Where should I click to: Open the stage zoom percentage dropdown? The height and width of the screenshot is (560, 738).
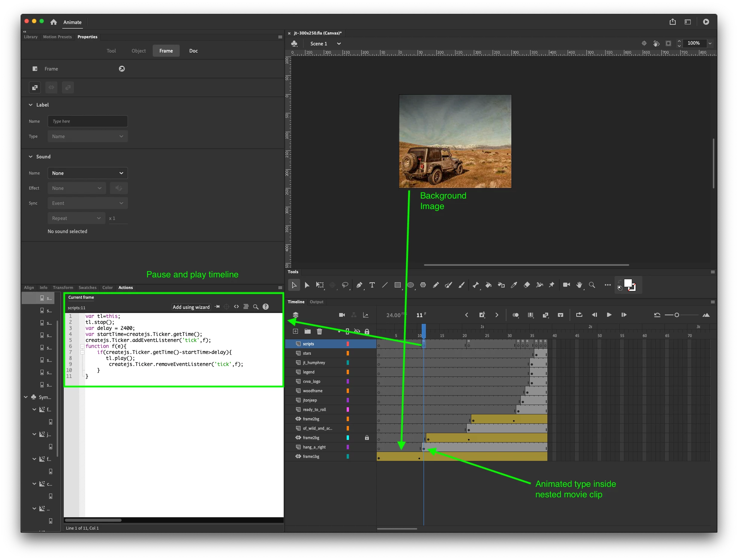tap(710, 44)
